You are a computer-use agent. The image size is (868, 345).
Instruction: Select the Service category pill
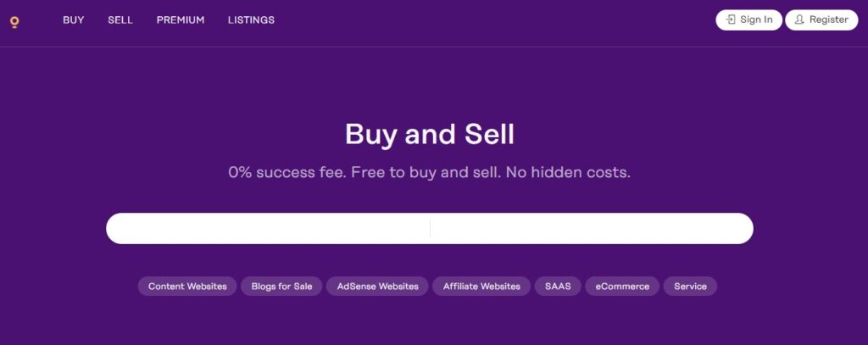(x=690, y=287)
